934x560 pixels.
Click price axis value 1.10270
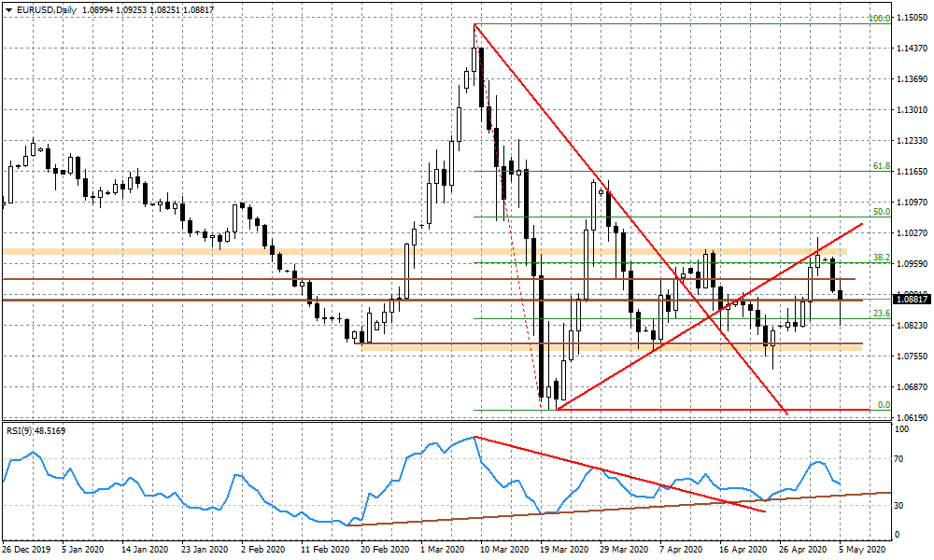click(x=912, y=232)
